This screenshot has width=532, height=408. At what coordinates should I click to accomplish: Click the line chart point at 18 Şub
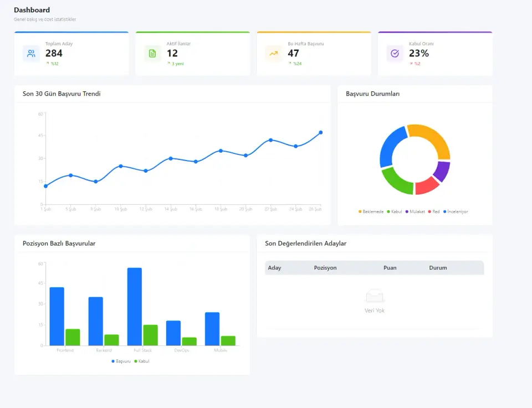coord(221,151)
